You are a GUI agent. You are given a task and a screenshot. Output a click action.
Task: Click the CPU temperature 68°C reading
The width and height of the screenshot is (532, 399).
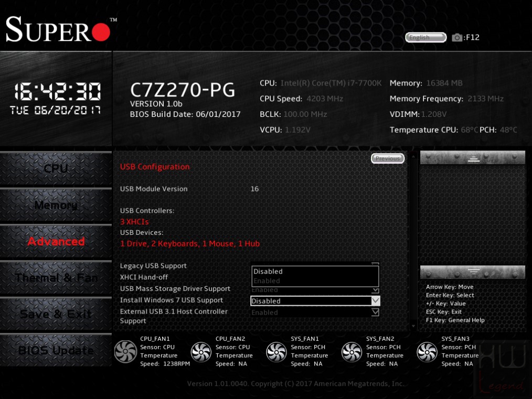[x=469, y=130]
